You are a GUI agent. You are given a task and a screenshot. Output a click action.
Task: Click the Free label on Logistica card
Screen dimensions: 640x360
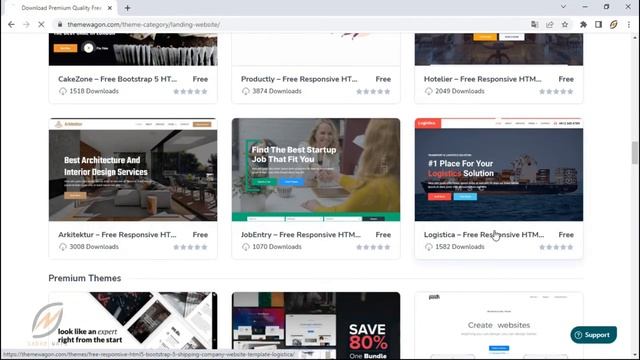click(566, 235)
